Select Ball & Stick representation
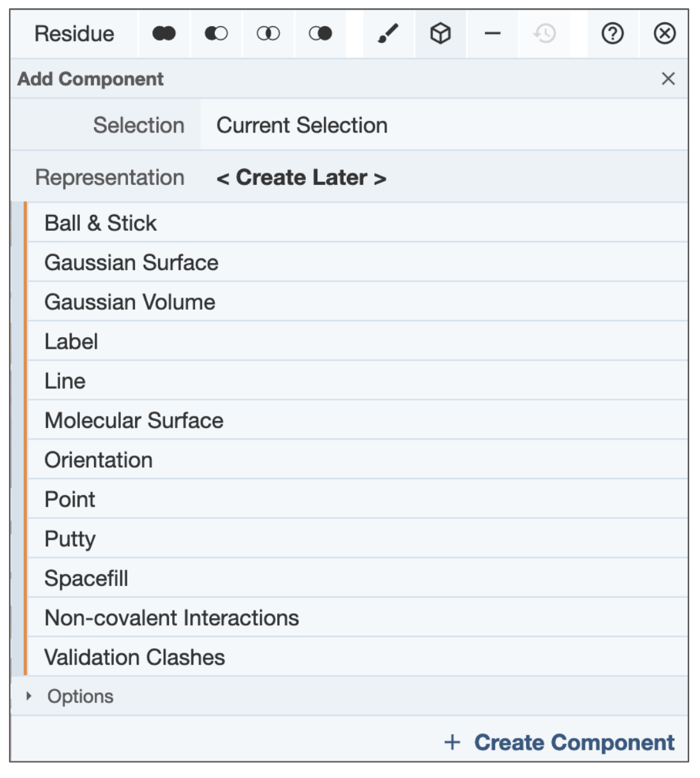 click(x=100, y=223)
